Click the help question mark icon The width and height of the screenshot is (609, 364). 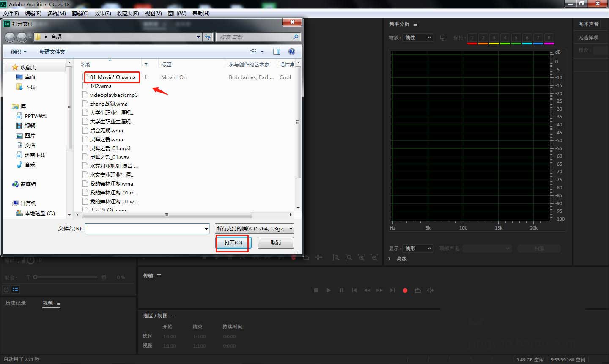coord(291,52)
